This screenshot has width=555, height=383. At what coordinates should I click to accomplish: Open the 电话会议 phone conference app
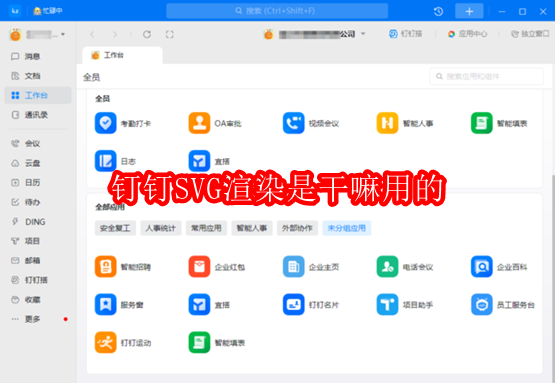tap(405, 267)
